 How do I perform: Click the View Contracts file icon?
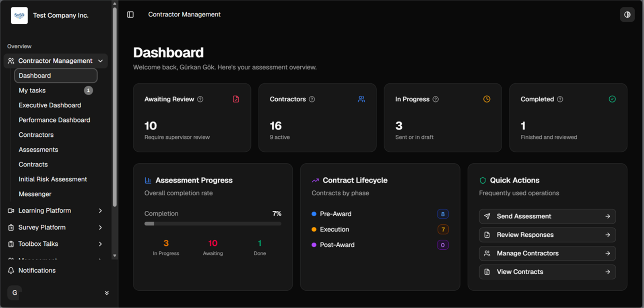487,272
